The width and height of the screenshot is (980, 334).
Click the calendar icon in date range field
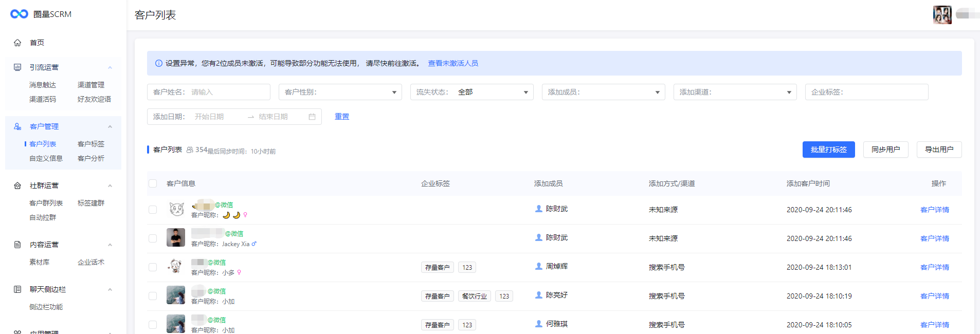tap(312, 117)
